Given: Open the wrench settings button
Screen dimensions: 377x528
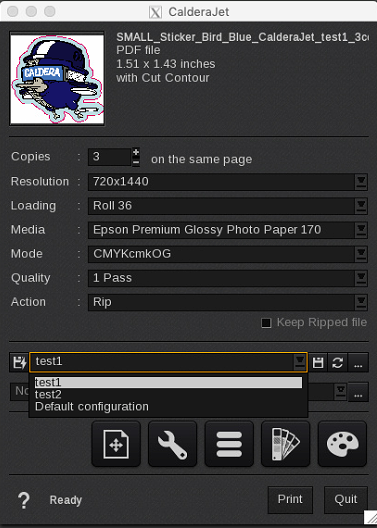Looking at the screenshot, I should (173, 443).
